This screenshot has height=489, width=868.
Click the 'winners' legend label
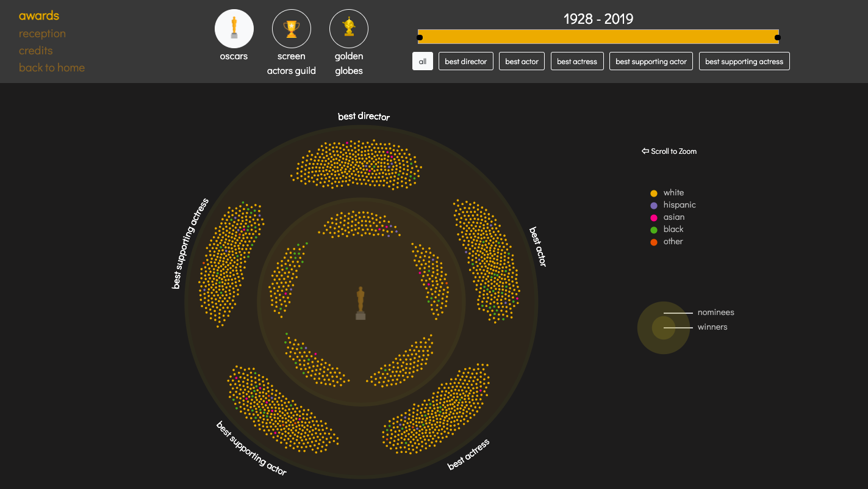[712, 327]
